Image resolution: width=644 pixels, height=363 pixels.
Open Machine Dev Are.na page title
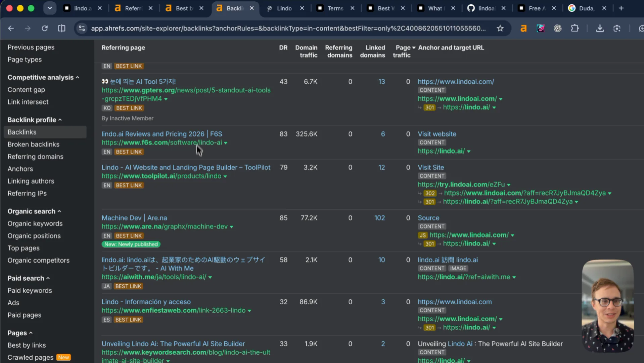coord(134,218)
